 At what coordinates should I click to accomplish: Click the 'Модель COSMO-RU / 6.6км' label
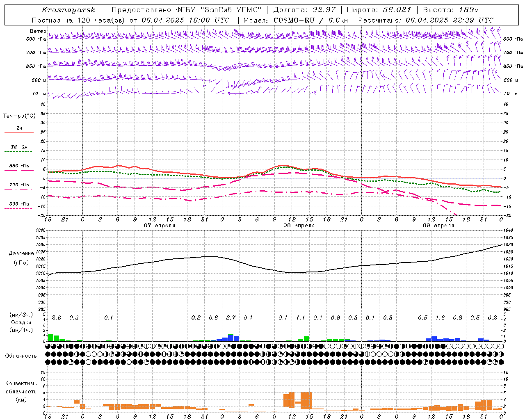click(x=295, y=20)
